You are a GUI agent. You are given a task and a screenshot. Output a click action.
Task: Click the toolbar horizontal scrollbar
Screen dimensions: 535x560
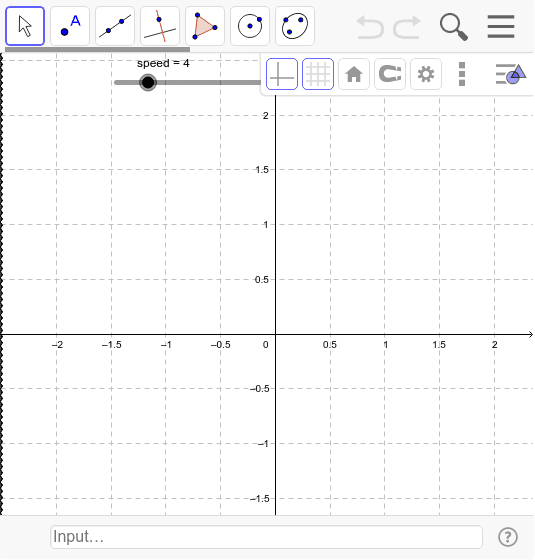point(98,50)
